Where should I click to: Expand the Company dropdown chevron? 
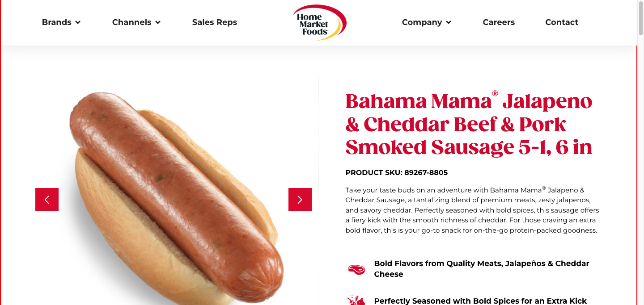[449, 22]
